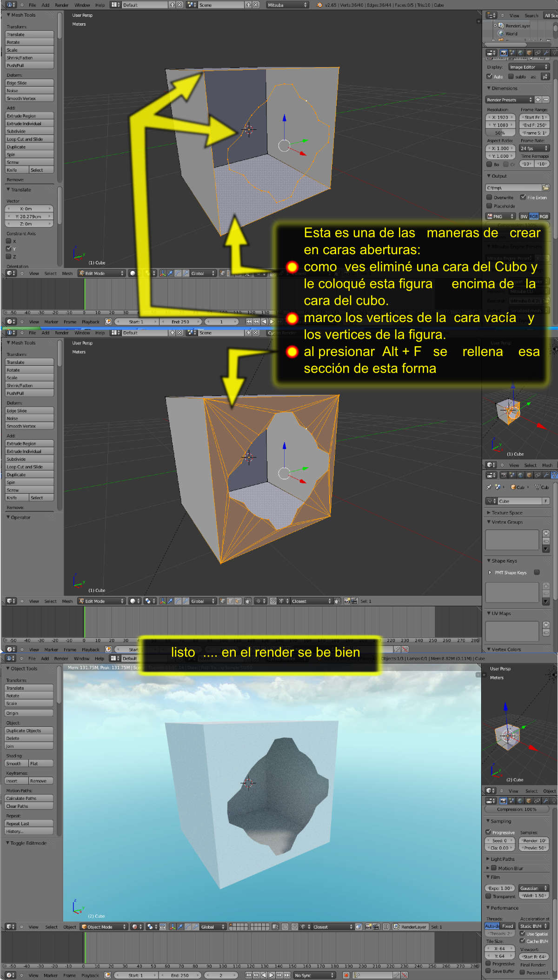Screen dimensions: 558x980
Task: Toggle File Extensions checkbox
Action: (523, 197)
